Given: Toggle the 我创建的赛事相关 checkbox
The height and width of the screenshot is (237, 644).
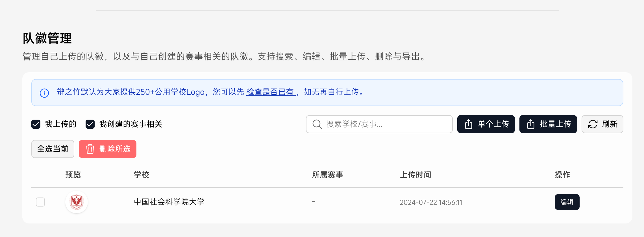Looking at the screenshot, I should 90,124.
